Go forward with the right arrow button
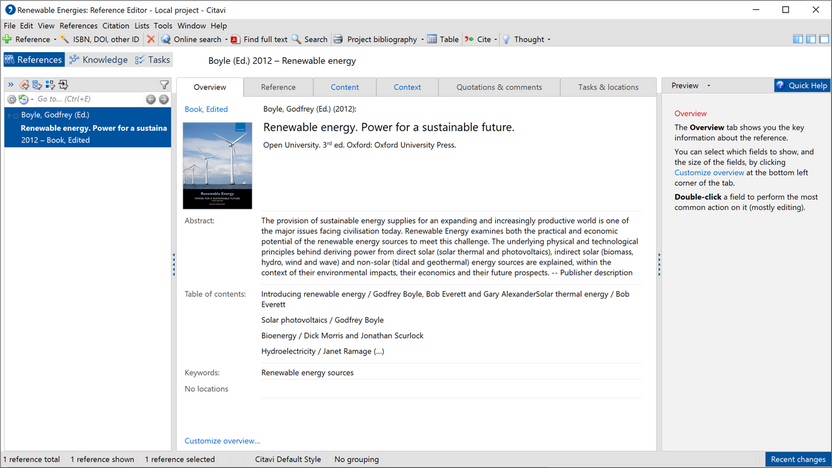 click(164, 99)
